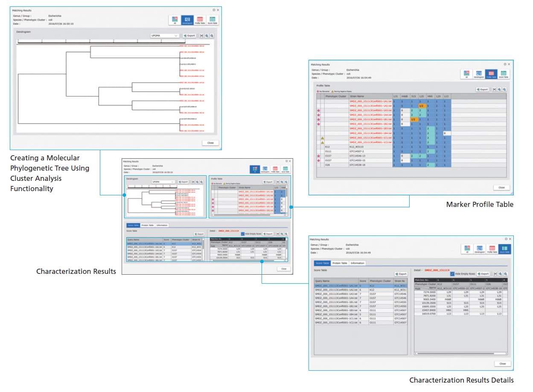This screenshot has width=533, height=392.
Task: Click the Score Table icon in the dendrogram-only window
Action: pos(213,20)
